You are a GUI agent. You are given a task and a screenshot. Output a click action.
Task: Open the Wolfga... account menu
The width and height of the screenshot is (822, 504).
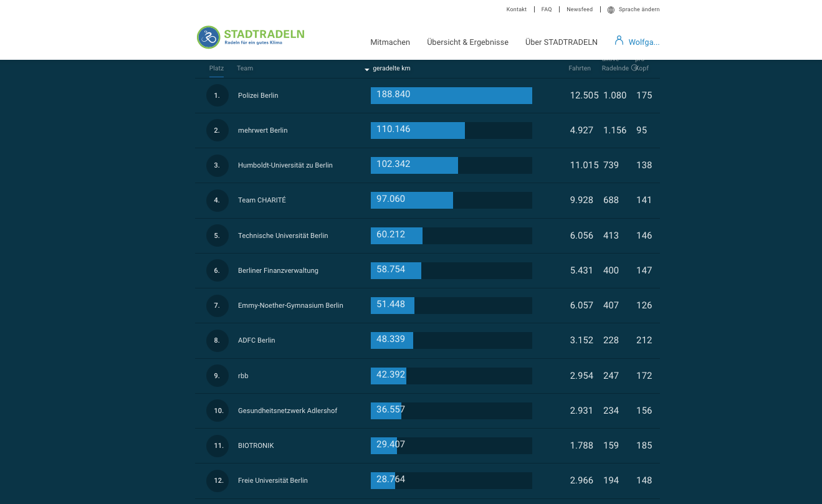[x=644, y=42]
